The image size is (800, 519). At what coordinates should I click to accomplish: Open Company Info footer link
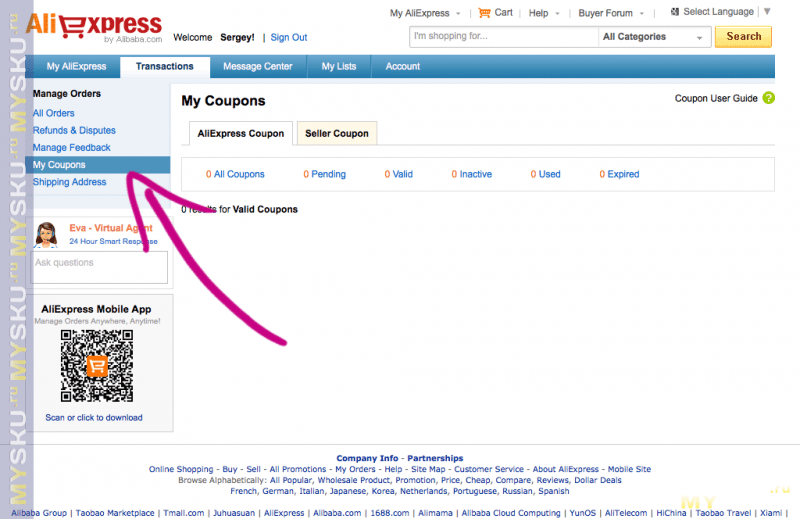point(367,458)
